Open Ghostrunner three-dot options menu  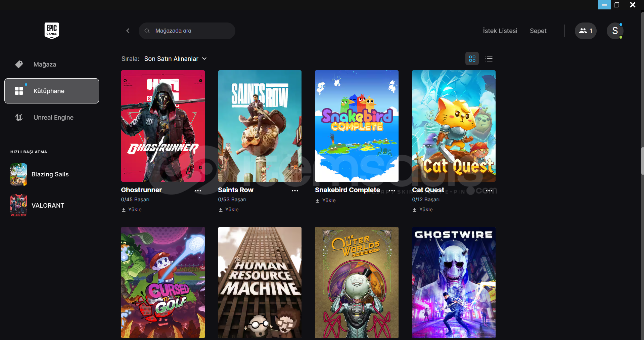pyautogui.click(x=198, y=190)
